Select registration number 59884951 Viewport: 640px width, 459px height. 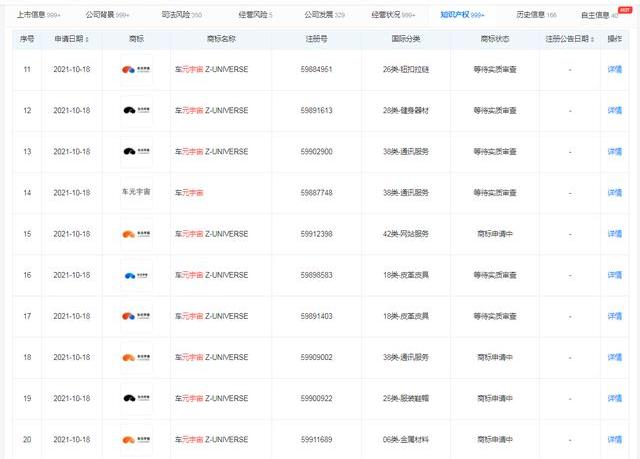(316, 69)
